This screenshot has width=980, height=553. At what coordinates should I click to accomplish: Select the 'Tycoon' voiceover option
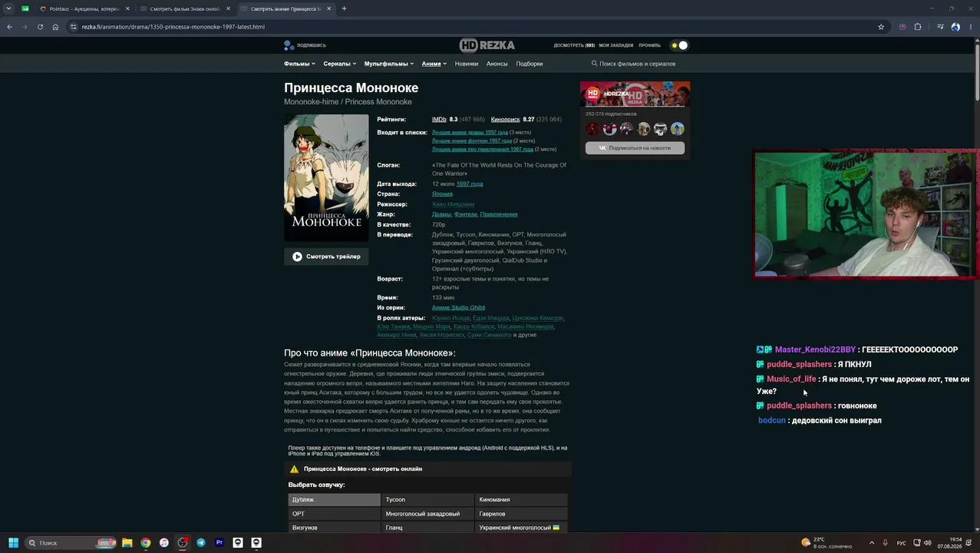[427, 499]
